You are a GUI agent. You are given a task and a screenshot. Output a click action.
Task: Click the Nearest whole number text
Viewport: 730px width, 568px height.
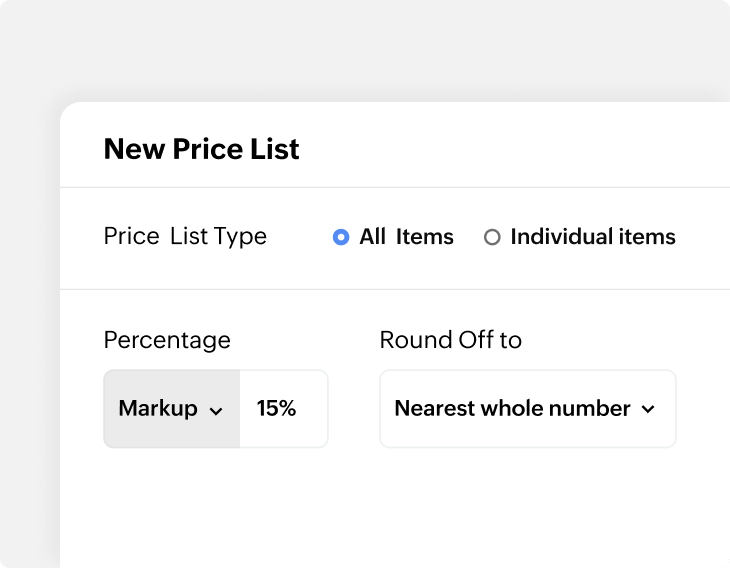tap(512, 408)
